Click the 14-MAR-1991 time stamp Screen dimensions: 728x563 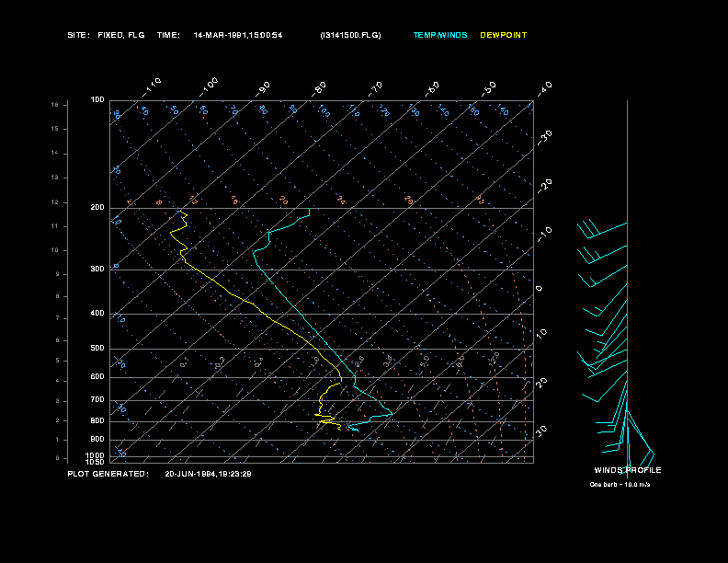(238, 35)
